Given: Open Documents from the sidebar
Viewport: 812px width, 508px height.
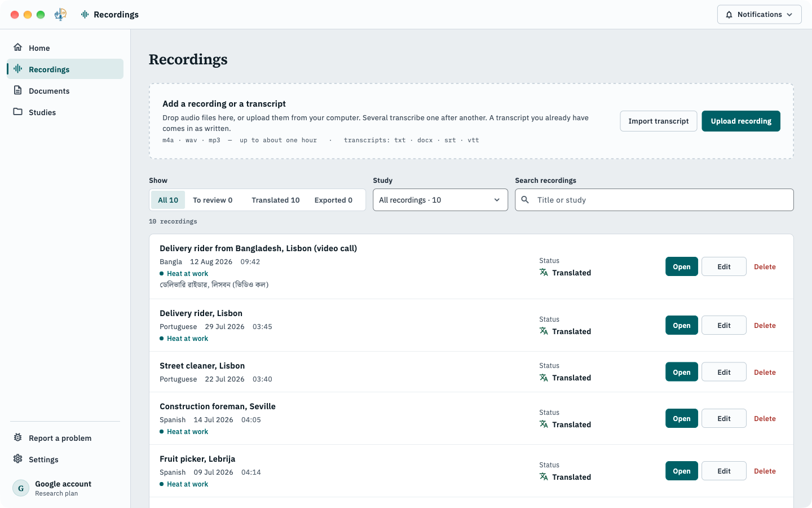Looking at the screenshot, I should coord(65,91).
